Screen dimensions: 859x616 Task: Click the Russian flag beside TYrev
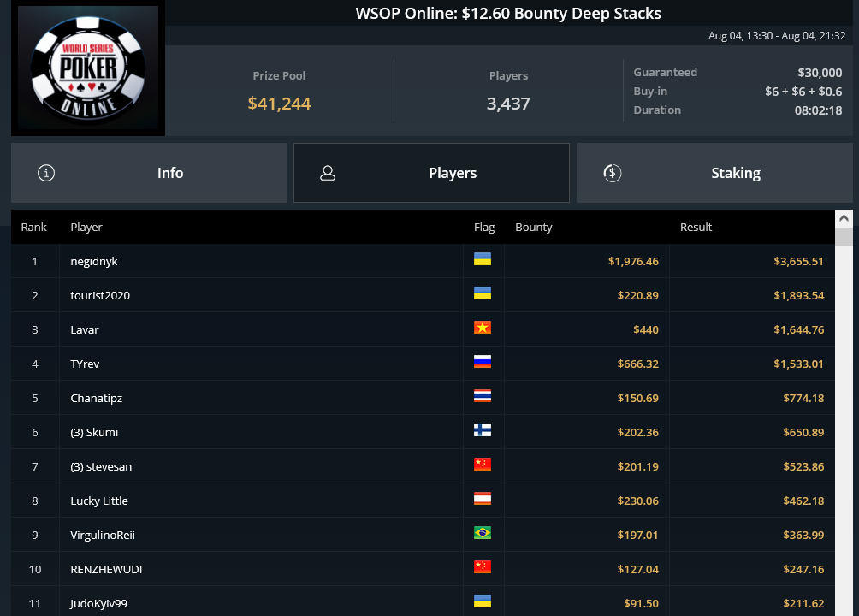[482, 362]
